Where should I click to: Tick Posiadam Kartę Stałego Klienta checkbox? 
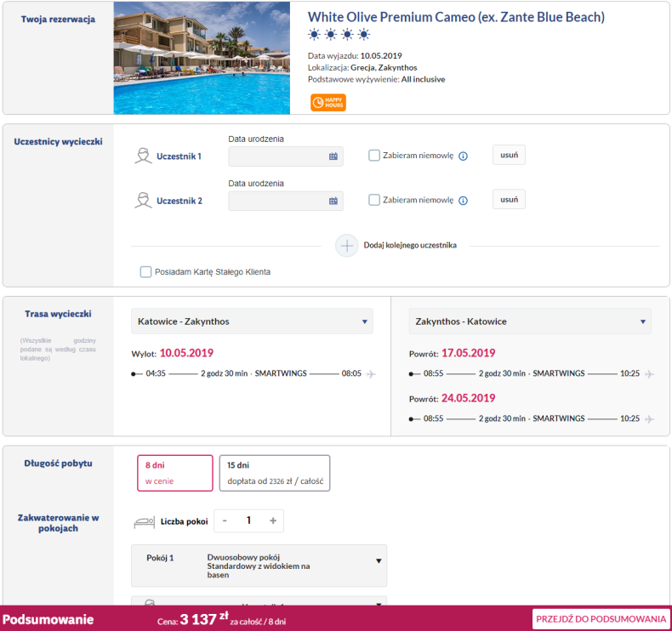coord(145,271)
